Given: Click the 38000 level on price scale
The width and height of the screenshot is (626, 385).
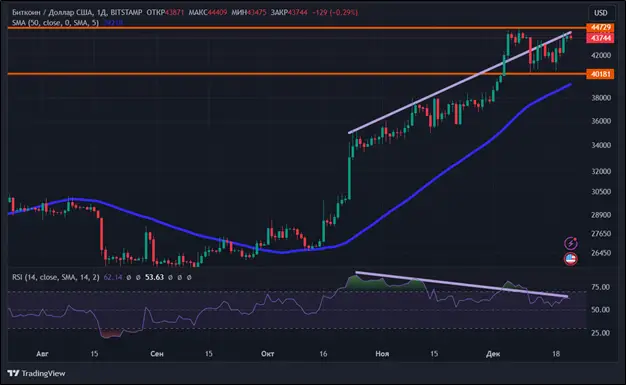Looking at the screenshot, I should tap(601, 97).
